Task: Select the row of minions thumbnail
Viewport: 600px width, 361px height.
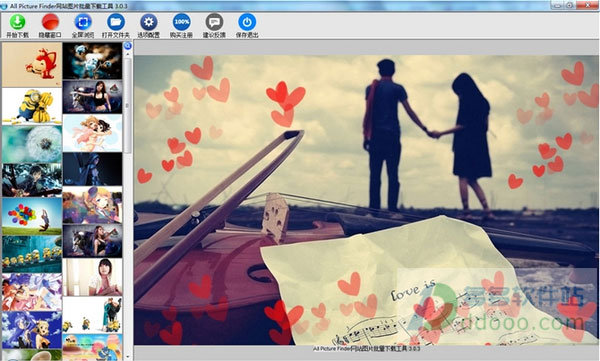Action: (32, 253)
